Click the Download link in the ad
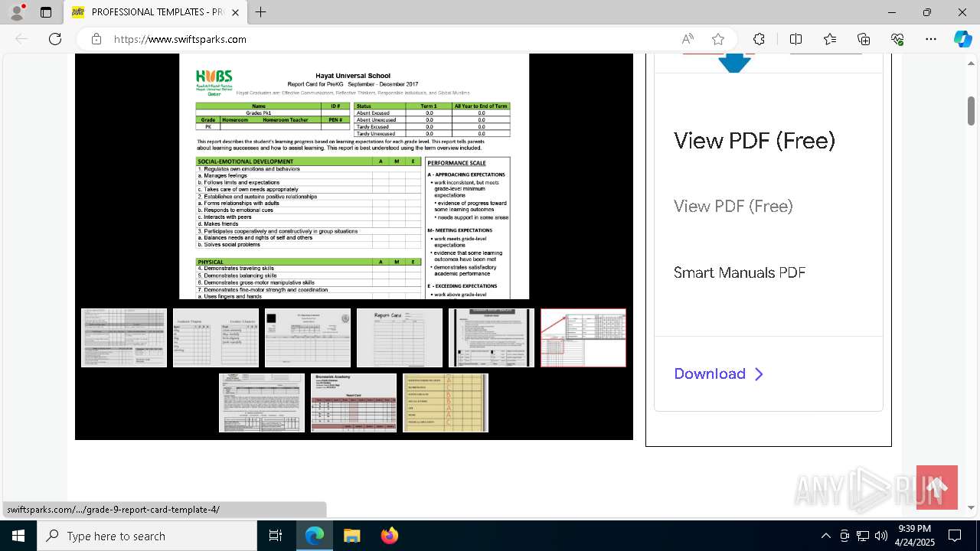Screen dimensions: 980x551 pyautogui.click(x=718, y=373)
